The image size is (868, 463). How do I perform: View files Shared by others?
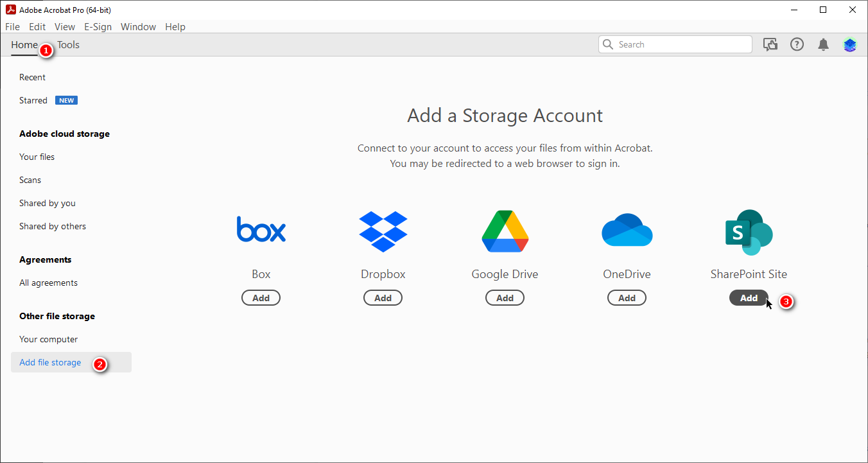pyautogui.click(x=53, y=226)
